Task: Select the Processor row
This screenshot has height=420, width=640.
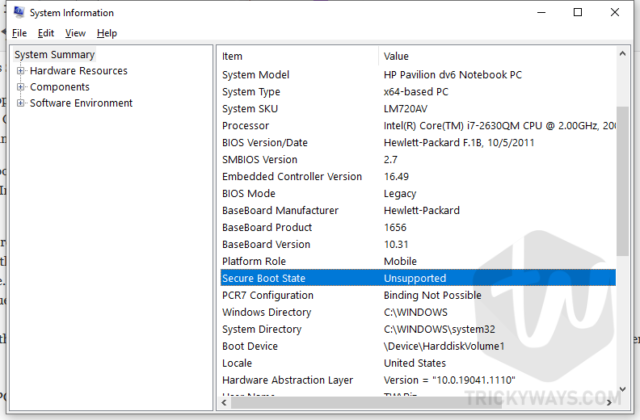Action: click(418, 126)
